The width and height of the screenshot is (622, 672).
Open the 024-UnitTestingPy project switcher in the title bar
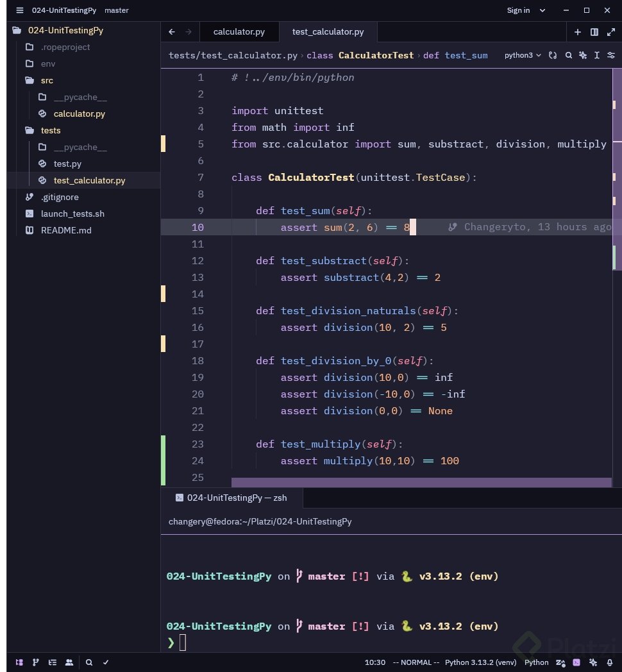[x=64, y=10]
